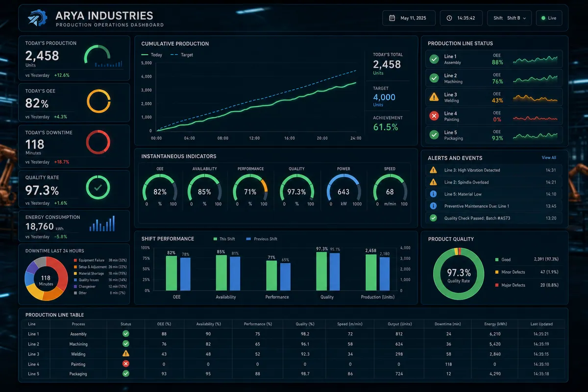This screenshot has width=588, height=392.
Task: Click the warning triangle for Line 3 Welding status
Action: [434, 97]
